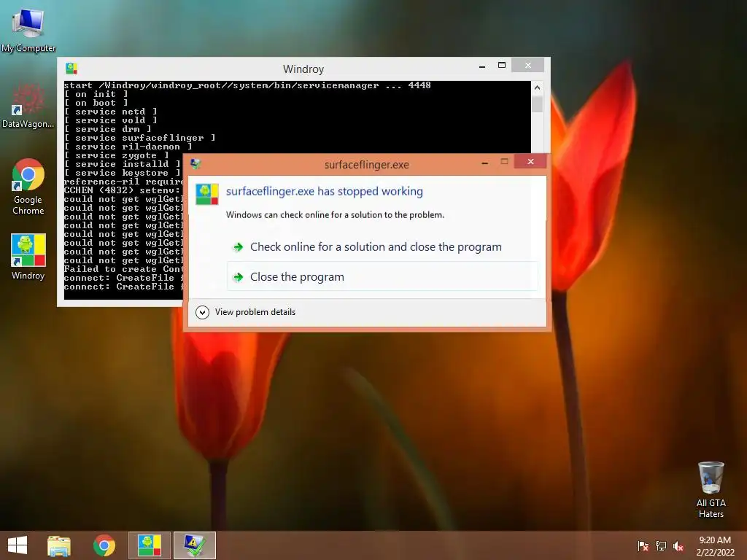747x560 pixels.
Task: Open the Windows Start button
Action: 18,545
